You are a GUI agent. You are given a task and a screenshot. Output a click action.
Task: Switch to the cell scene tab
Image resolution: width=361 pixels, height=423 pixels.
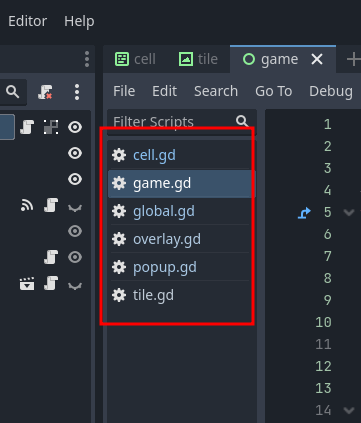[x=135, y=59]
